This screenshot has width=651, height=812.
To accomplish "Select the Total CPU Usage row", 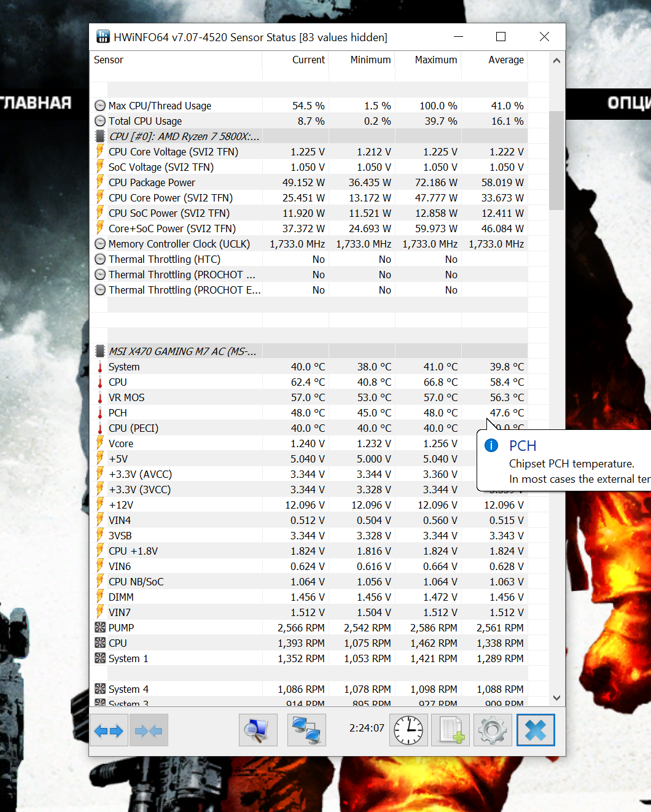I will coord(308,121).
